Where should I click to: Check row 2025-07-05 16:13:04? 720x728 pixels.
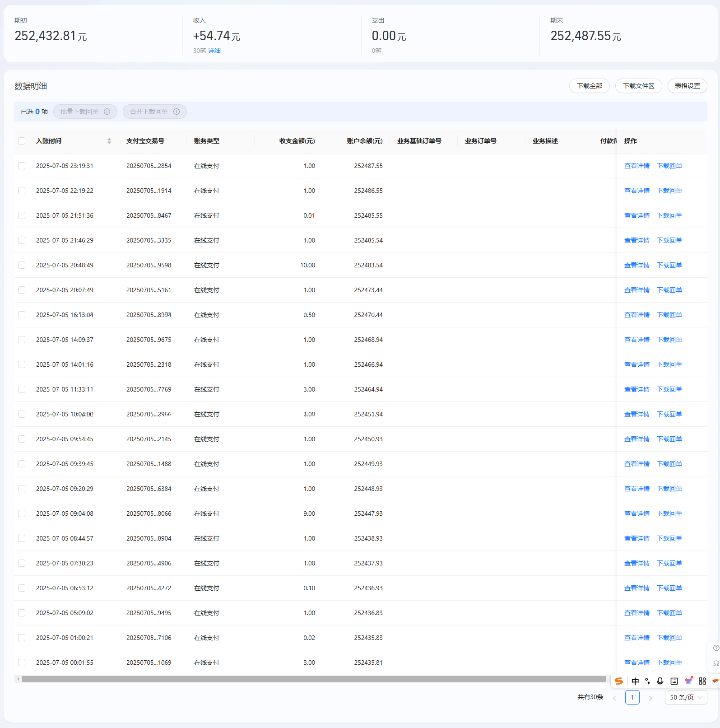22,315
